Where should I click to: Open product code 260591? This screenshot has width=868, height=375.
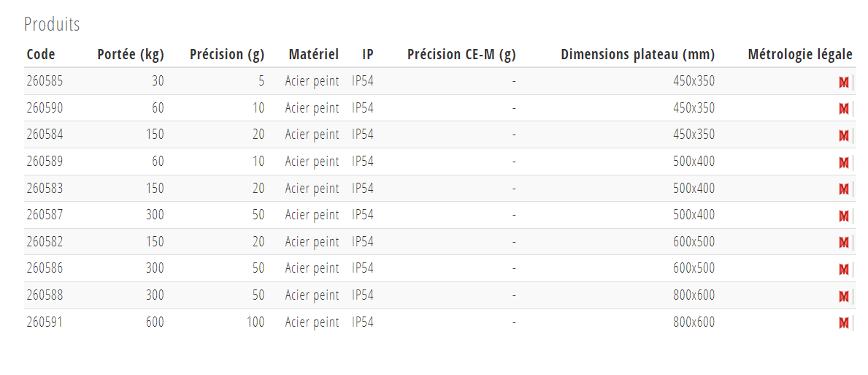tap(45, 322)
